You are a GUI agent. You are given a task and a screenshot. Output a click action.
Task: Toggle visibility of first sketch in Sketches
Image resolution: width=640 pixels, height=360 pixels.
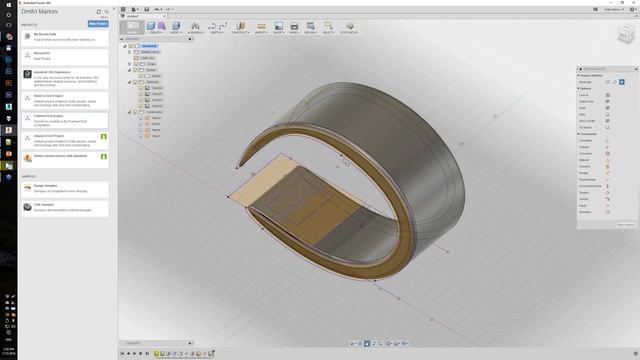click(x=141, y=88)
